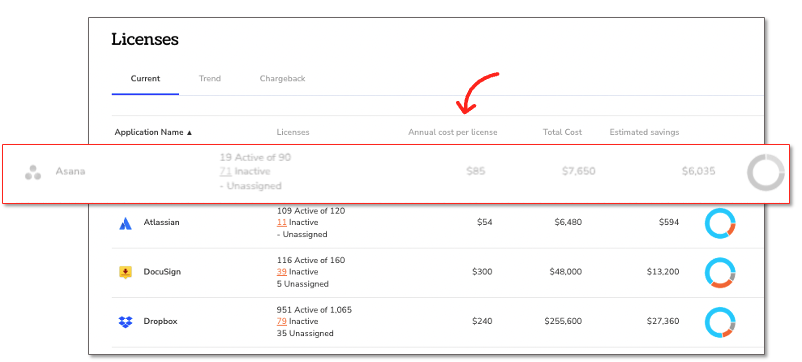
Task: Open Asana's 71 inactive licenses link
Action: point(226,172)
